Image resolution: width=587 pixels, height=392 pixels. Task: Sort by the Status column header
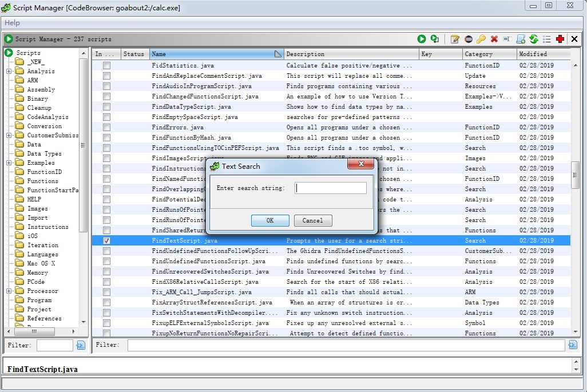(x=135, y=54)
